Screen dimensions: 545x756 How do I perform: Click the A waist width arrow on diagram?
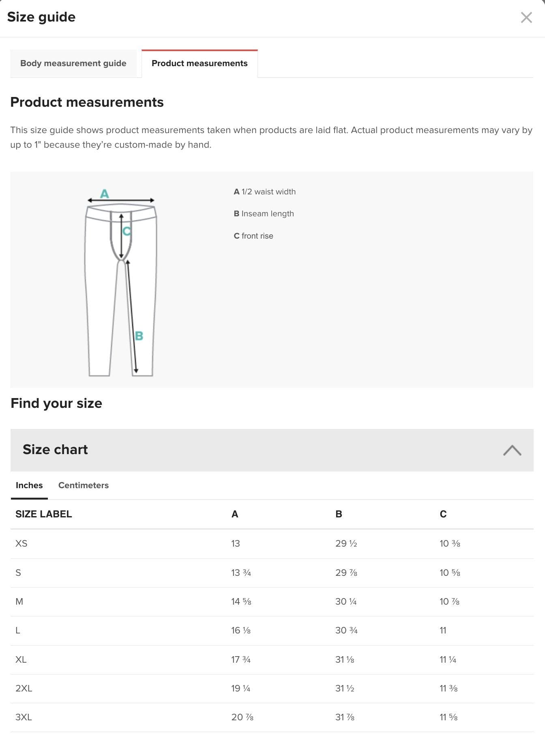120,200
